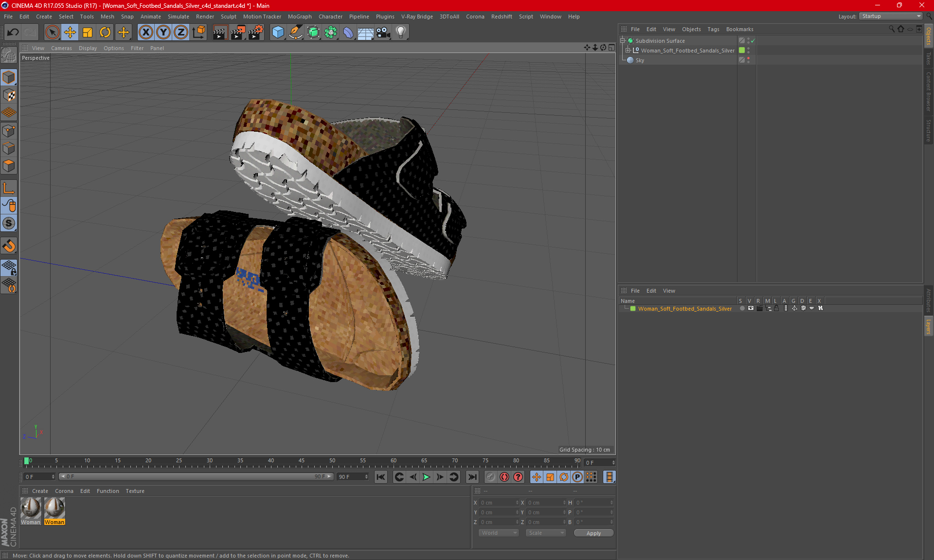The height and width of the screenshot is (560, 934).
Task: Open the MoGraph menu
Action: [x=300, y=17]
